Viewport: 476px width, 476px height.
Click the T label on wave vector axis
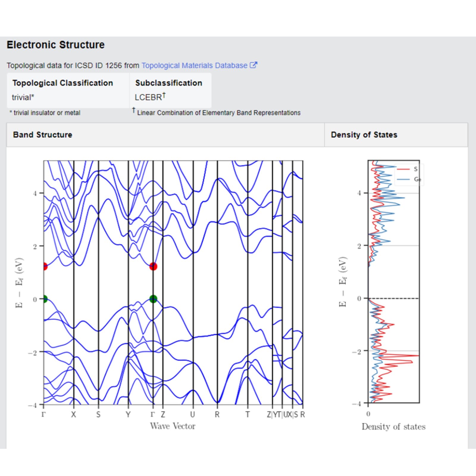[x=247, y=414]
